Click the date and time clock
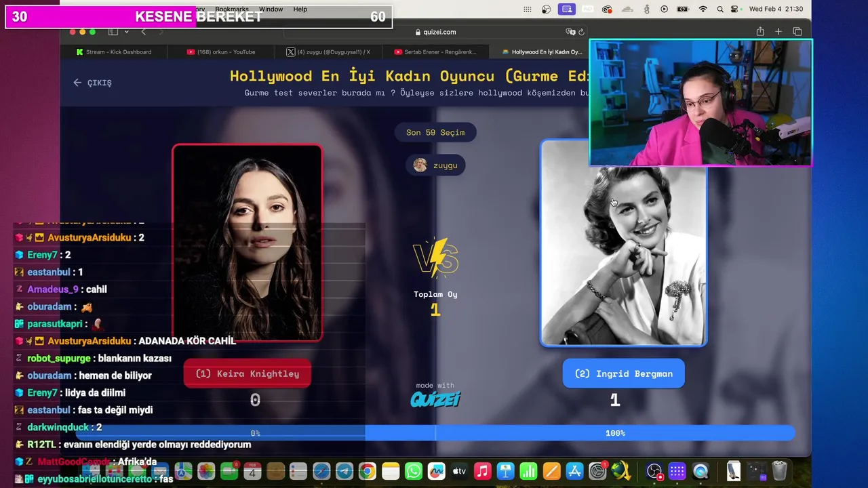The height and width of the screenshot is (488, 868). 776,9
